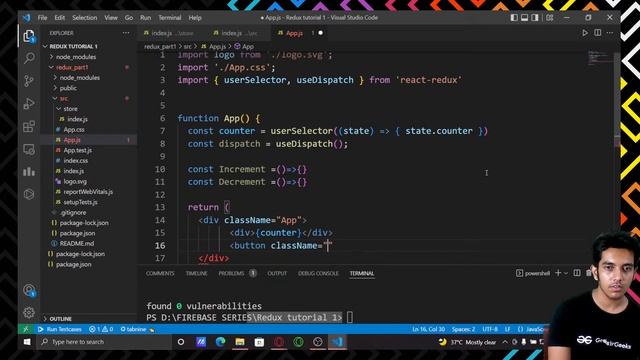Screen dimensions: 640x360
Task: Open the Remote Explorer monitor icon
Action: (29, 149)
